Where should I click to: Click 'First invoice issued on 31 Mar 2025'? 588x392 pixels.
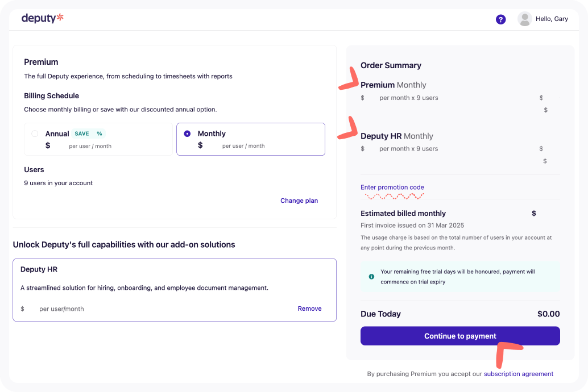point(412,225)
